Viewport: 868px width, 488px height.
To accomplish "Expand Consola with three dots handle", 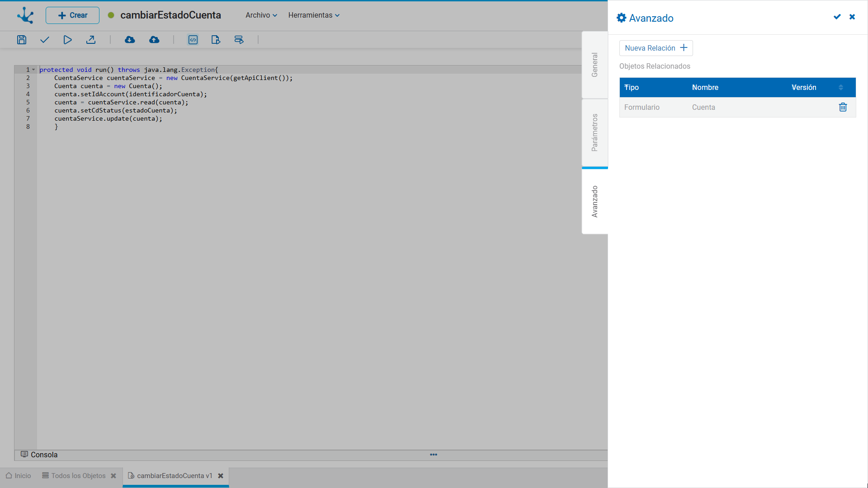I will [x=434, y=455].
